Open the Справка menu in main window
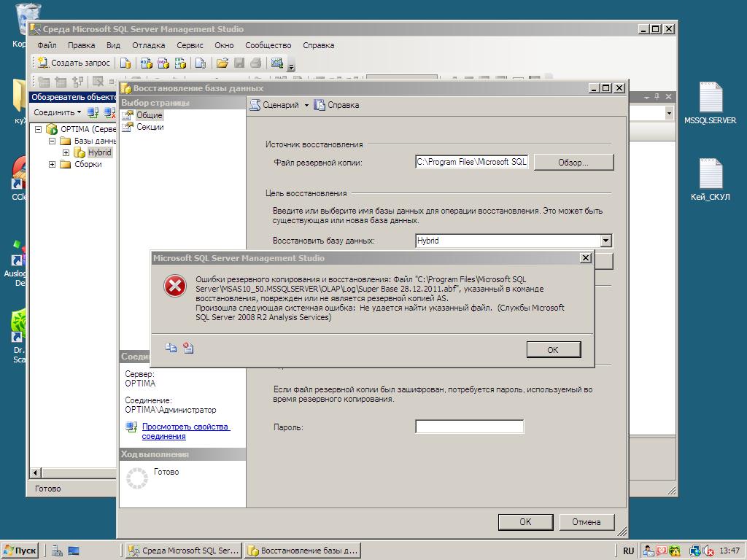The height and width of the screenshot is (560, 747). [318, 45]
